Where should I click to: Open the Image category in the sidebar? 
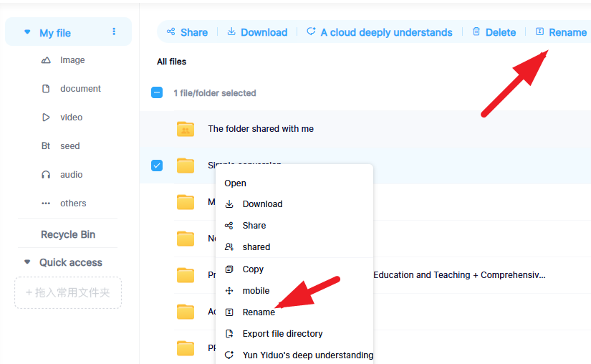pos(72,60)
